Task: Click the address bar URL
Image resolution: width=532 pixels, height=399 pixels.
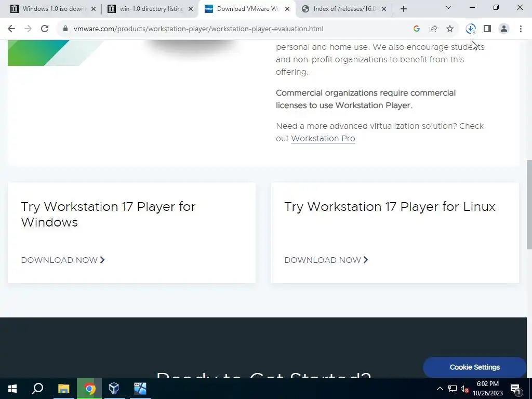Action: pos(198,29)
